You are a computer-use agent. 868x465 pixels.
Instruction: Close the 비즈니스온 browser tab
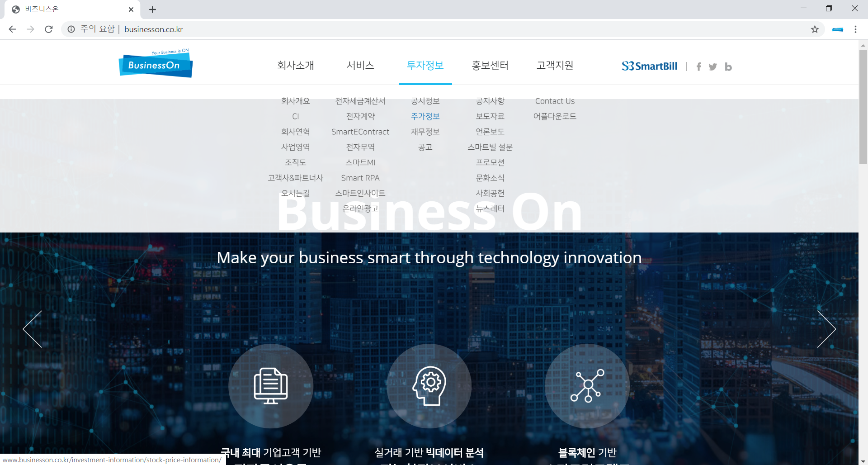pos(131,9)
